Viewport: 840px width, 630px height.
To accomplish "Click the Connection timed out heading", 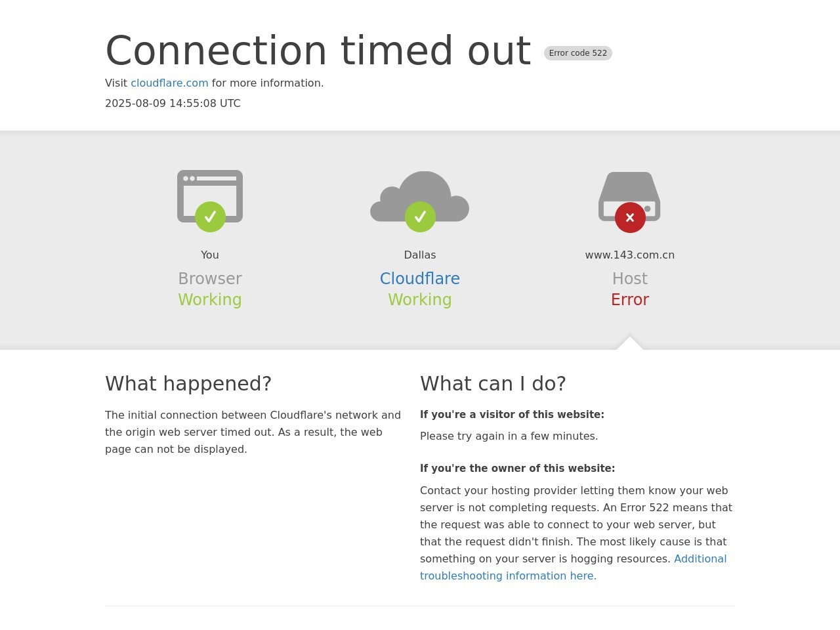I will [x=318, y=51].
